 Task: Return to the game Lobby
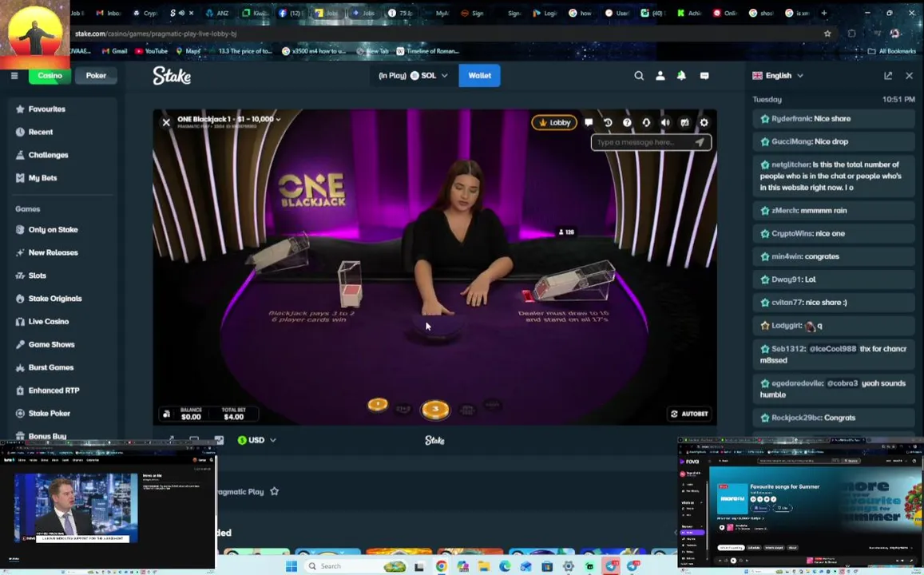[554, 122]
